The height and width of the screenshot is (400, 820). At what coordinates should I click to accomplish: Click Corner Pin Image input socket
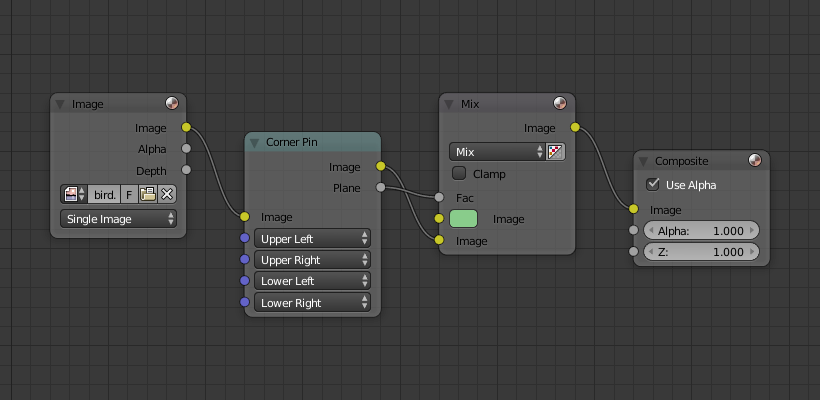coord(245,216)
